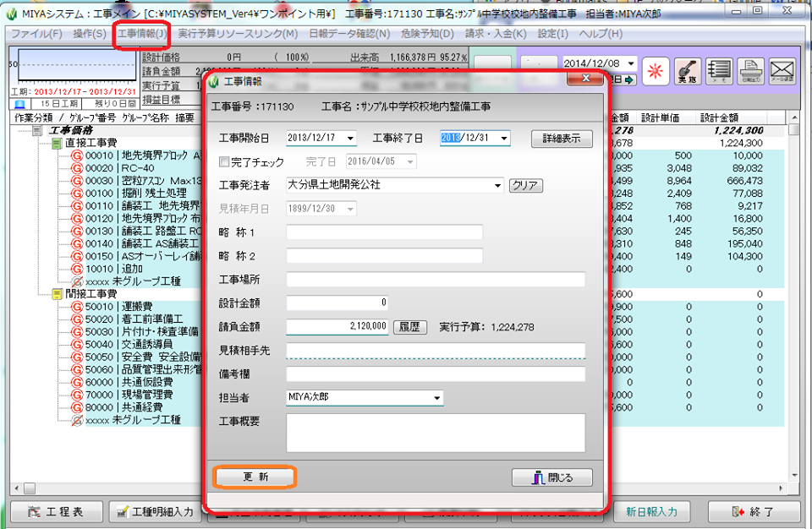This screenshot has width=812, height=529.
Task: Click the 設計単価 column header
Action: 661,117
